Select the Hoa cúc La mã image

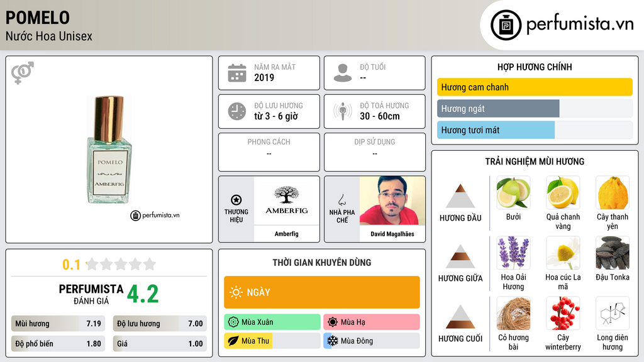click(x=563, y=253)
